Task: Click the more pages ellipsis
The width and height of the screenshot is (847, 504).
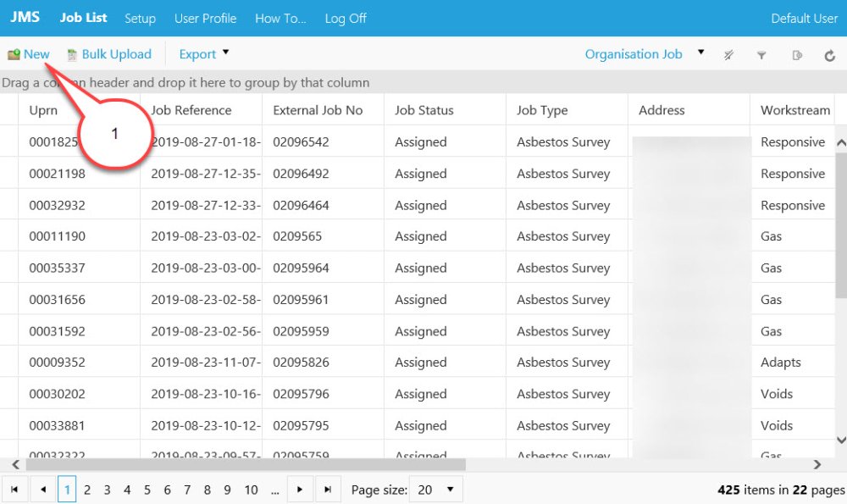Action: click(275, 490)
